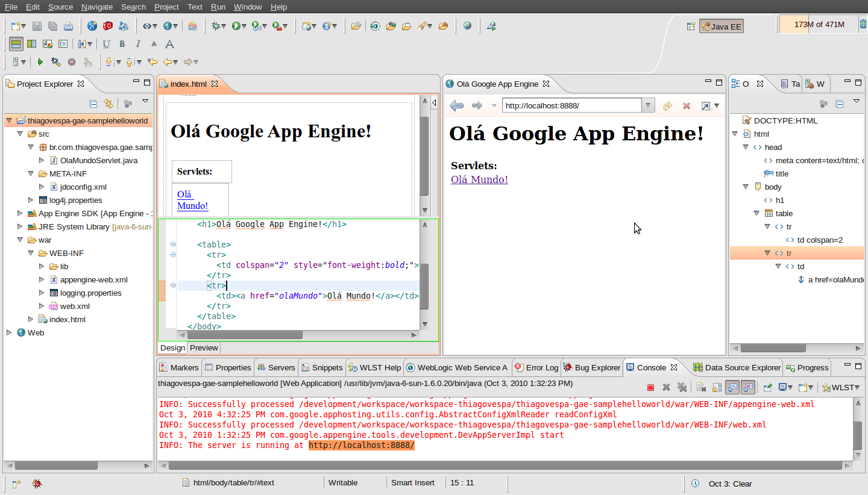Click the italic I formatting icon
Viewport: 868px width, 495px height.
click(138, 44)
